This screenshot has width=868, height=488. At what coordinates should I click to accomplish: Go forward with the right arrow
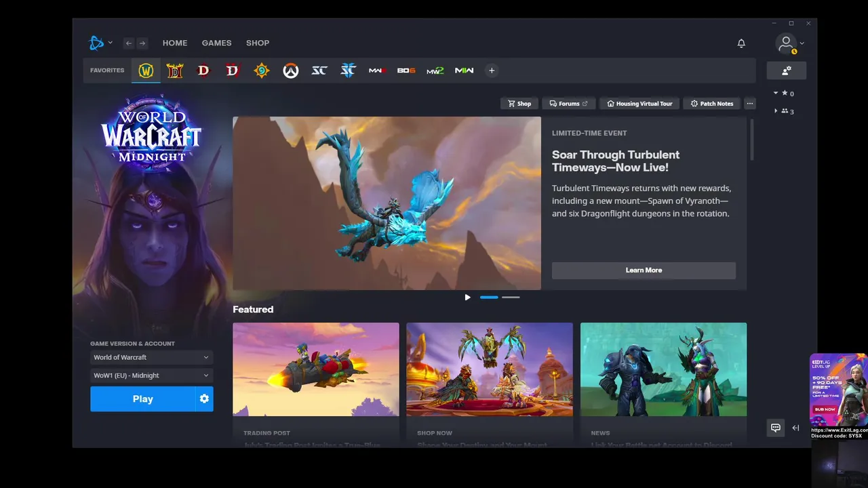point(142,43)
